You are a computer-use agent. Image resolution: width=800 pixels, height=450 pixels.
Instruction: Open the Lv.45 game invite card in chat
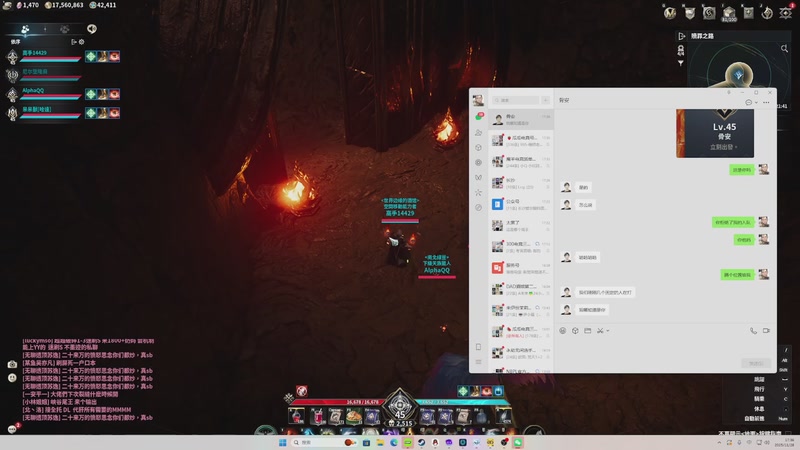715,133
